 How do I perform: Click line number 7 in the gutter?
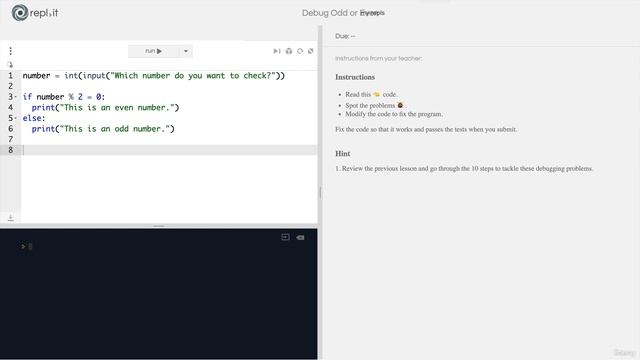coord(11,139)
